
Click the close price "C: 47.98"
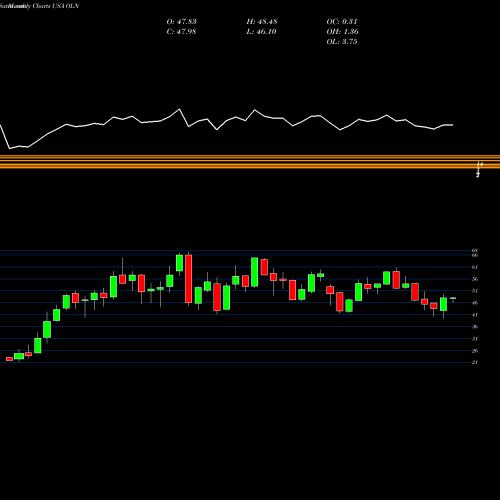181,32
